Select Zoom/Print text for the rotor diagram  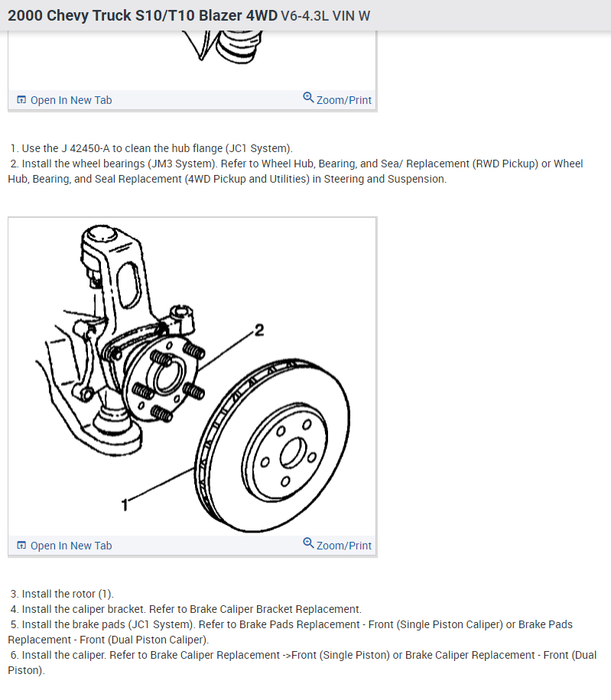coord(344,546)
